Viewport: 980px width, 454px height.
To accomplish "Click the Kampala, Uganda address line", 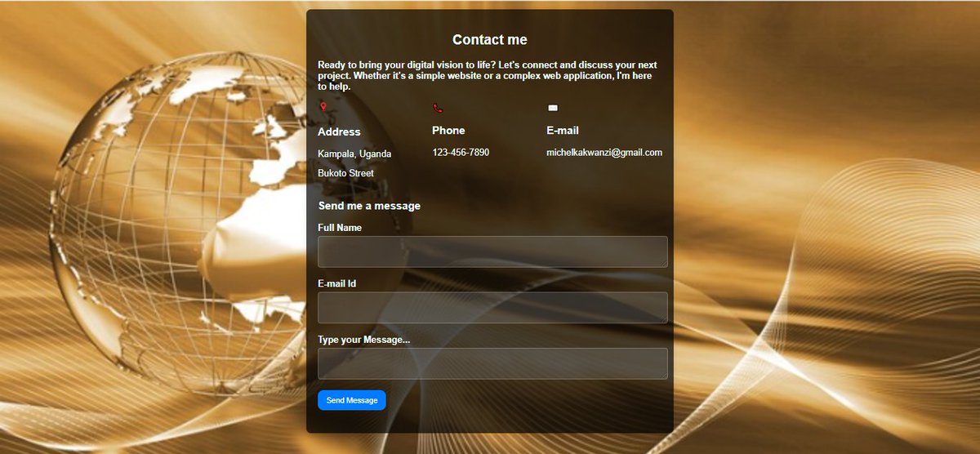I will [354, 154].
